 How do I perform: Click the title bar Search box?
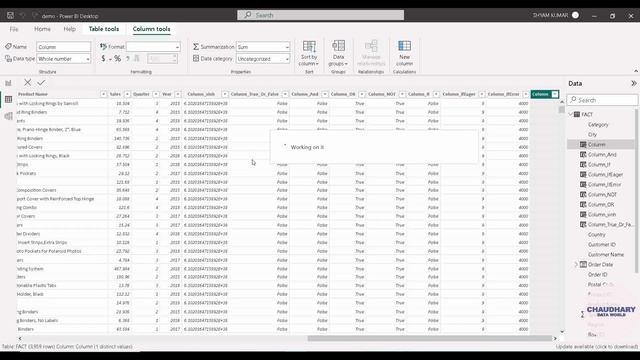click(x=320, y=15)
